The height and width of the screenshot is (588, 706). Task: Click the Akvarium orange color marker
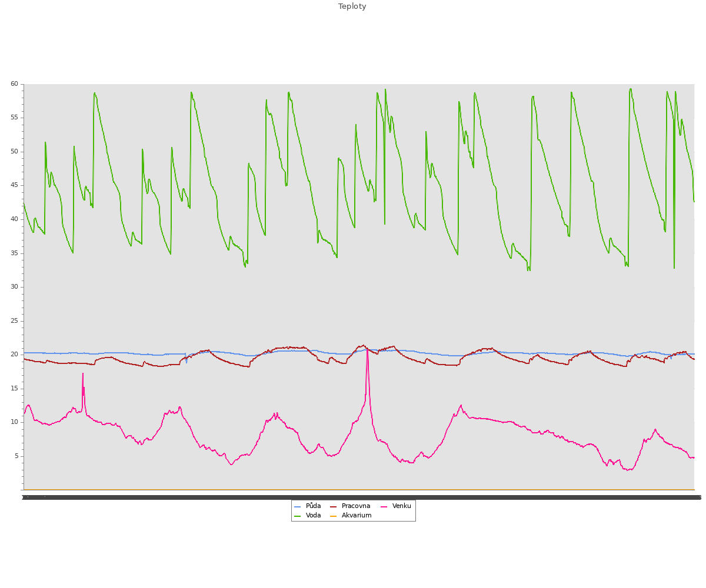[x=333, y=516]
